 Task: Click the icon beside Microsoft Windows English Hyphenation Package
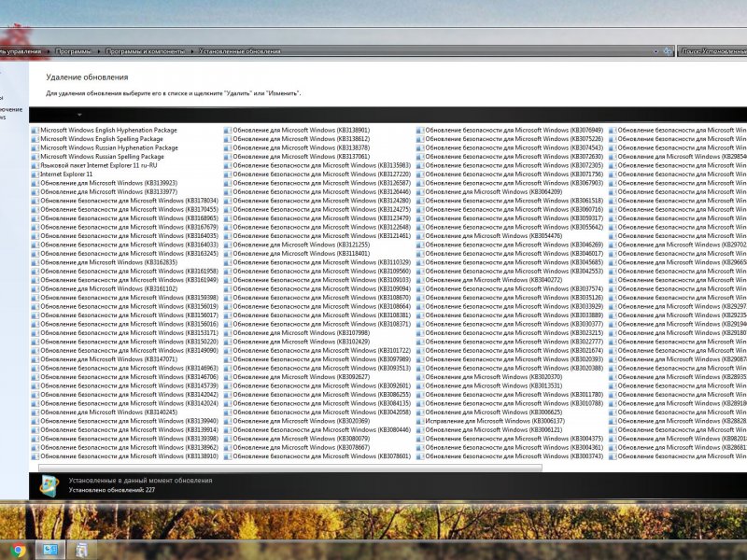tap(35, 131)
